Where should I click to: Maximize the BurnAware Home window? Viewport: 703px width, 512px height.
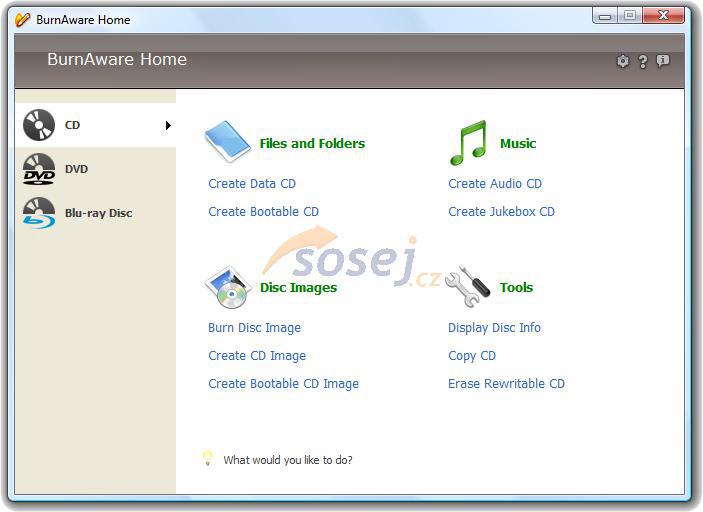(630, 16)
